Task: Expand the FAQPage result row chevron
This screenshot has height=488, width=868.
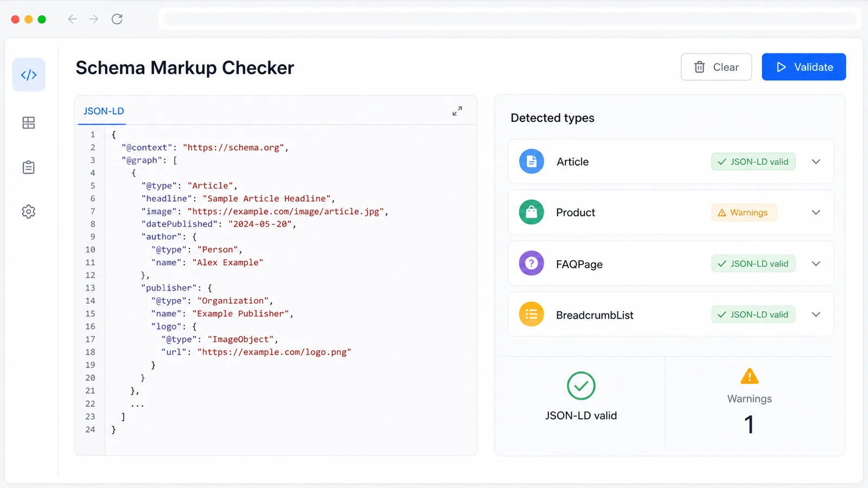Action: 816,264
